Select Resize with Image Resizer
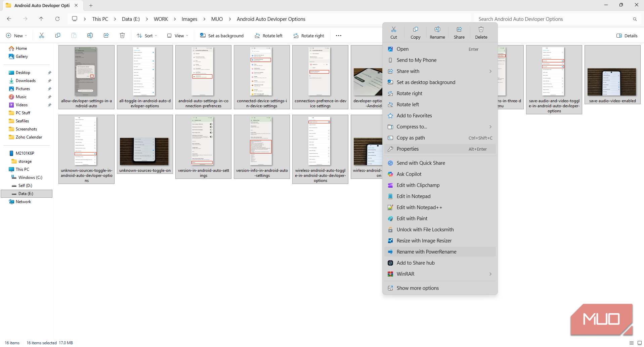The image size is (644, 347). 440,241
